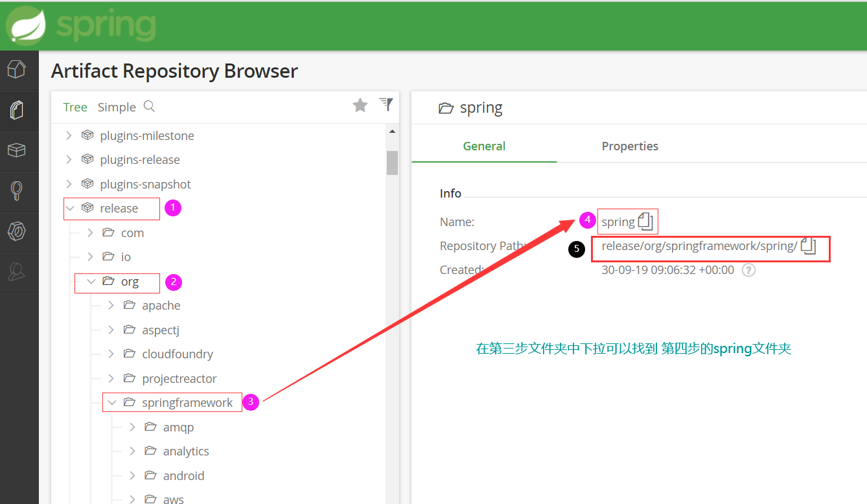Click the Name value "spring"
This screenshot has height=504, width=867.
(x=618, y=222)
